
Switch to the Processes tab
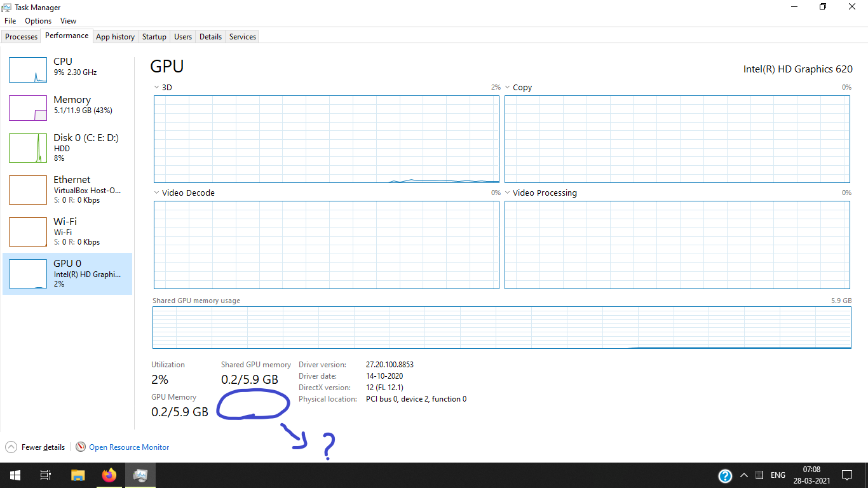pyautogui.click(x=21, y=36)
